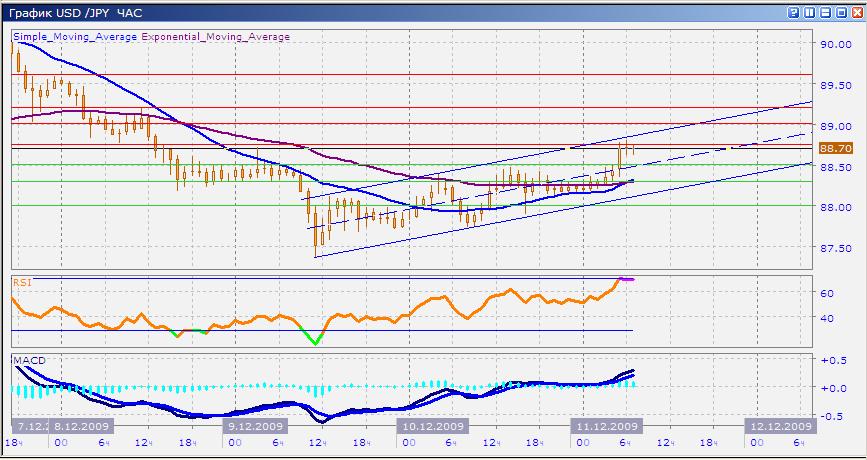The width and height of the screenshot is (867, 460).
Task: Click the 88.70 current price tag
Action: pyautogui.click(x=834, y=148)
